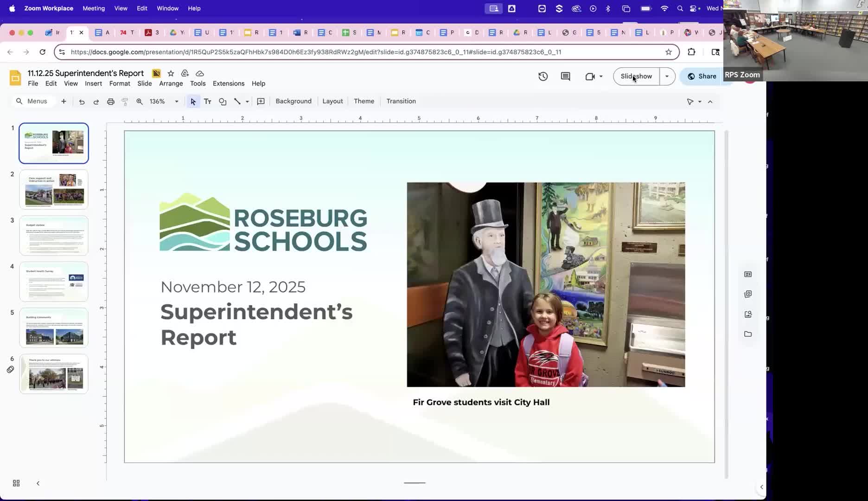Click the Transition button
This screenshot has height=501, width=868.
[401, 101]
